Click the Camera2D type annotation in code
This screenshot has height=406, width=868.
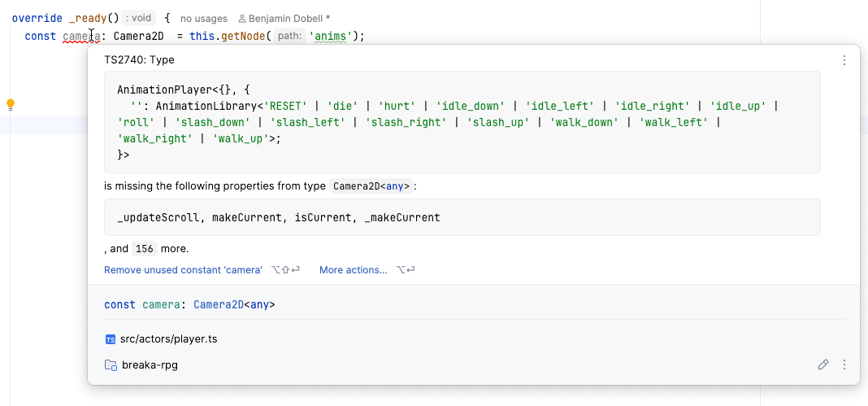click(x=137, y=35)
